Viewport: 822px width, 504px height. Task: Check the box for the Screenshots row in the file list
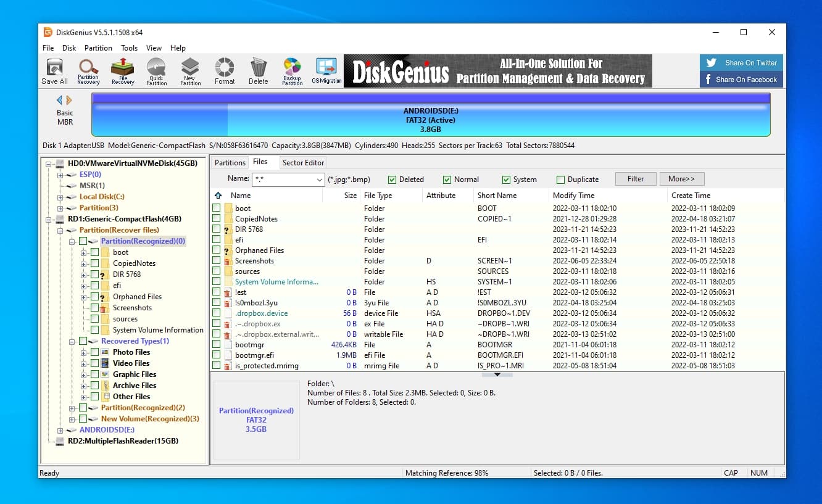coord(217,261)
